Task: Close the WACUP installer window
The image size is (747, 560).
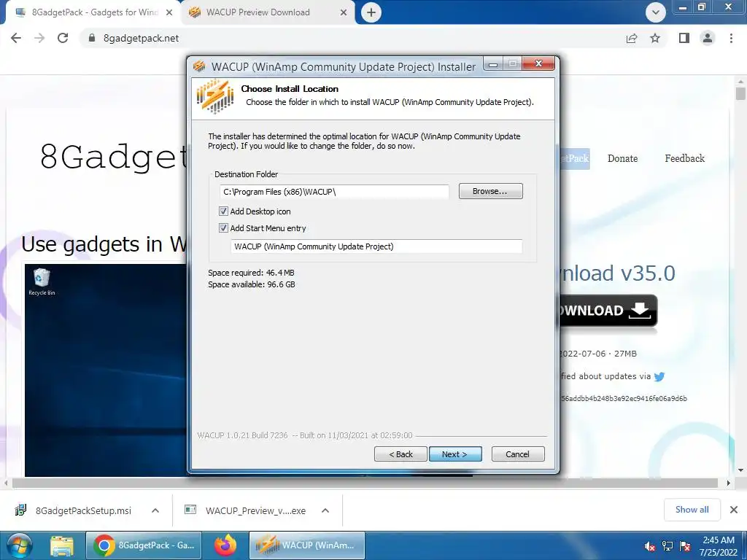Action: 538,63
